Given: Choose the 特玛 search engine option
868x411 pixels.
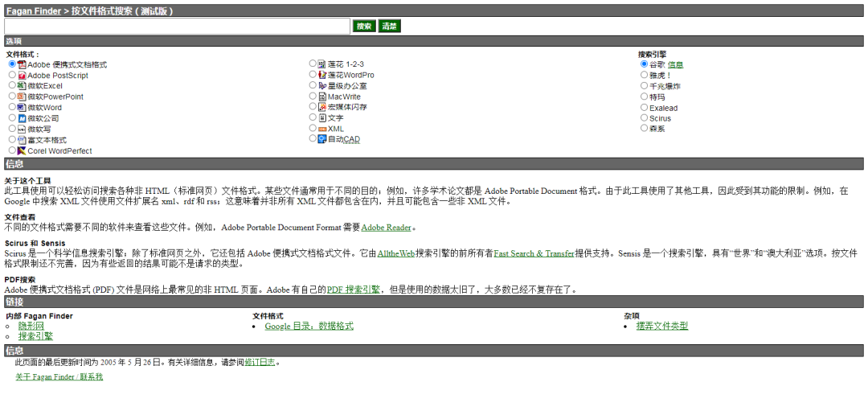Looking at the screenshot, I should pyautogui.click(x=644, y=97).
